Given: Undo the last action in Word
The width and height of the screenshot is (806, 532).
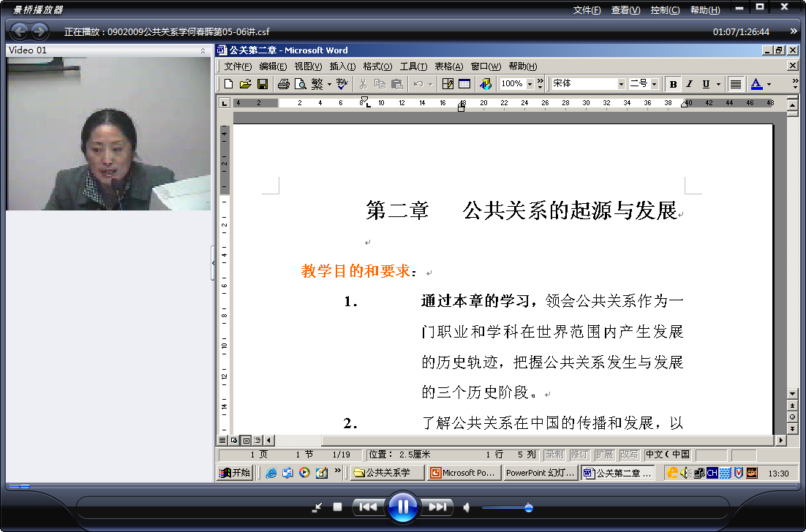Looking at the screenshot, I should tap(418, 84).
